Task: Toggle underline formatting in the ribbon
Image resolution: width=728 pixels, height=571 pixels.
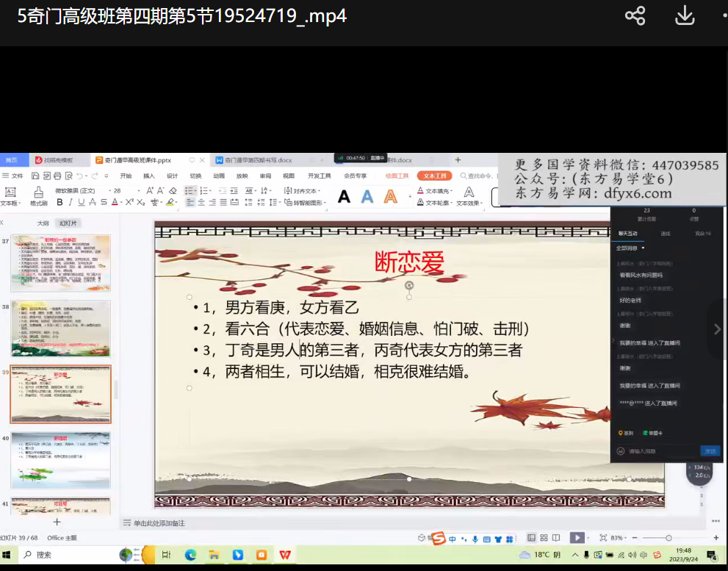Action: [82, 203]
